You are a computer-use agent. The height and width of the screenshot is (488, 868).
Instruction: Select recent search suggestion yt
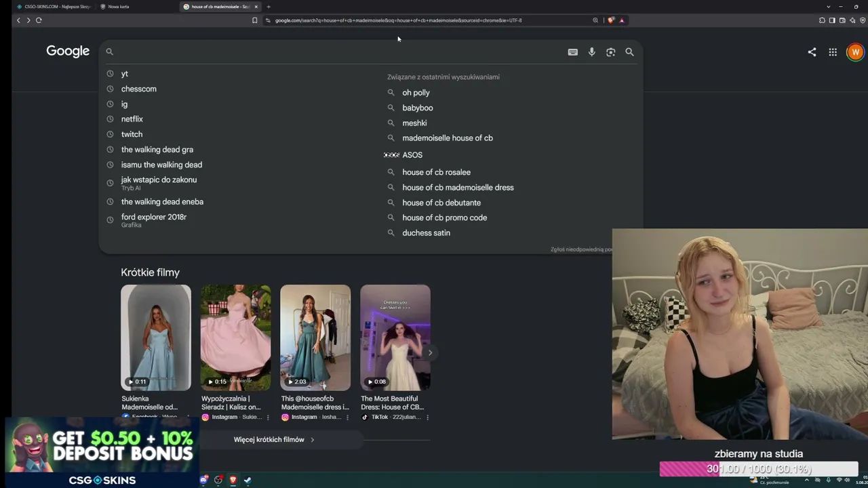(125, 74)
